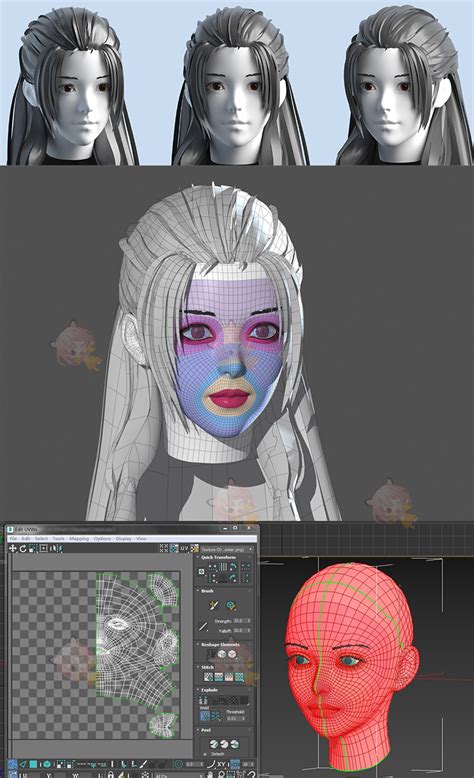Open the Edit menu in Edit UVWs
This screenshot has height=778, width=474.
click(x=26, y=539)
